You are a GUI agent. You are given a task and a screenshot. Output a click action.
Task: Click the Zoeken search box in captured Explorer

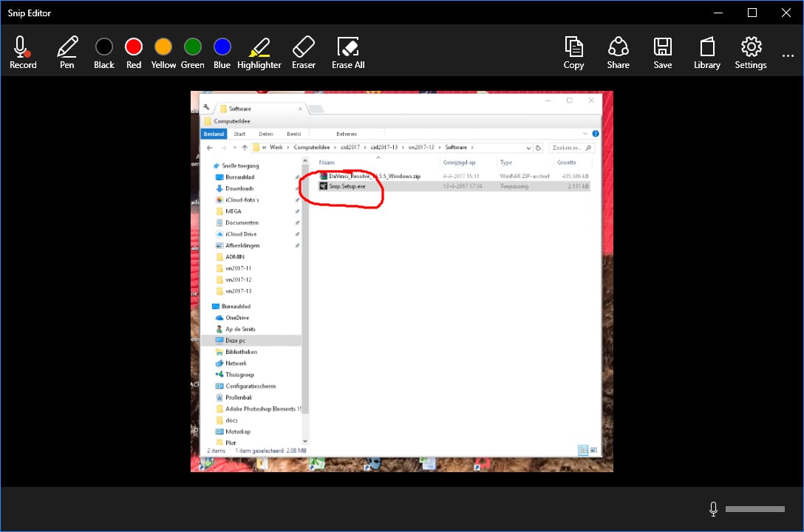click(572, 148)
